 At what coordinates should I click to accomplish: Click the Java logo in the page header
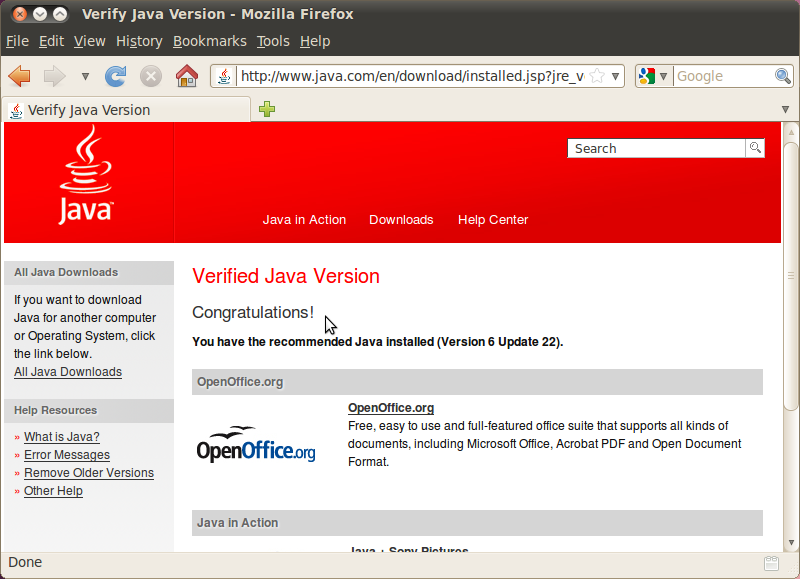[86, 175]
